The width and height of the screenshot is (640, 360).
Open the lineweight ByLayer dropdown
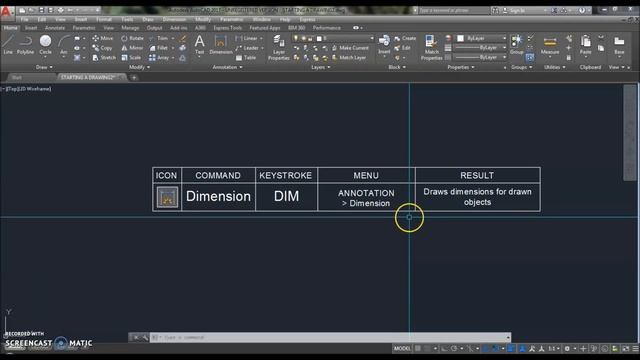point(480,48)
